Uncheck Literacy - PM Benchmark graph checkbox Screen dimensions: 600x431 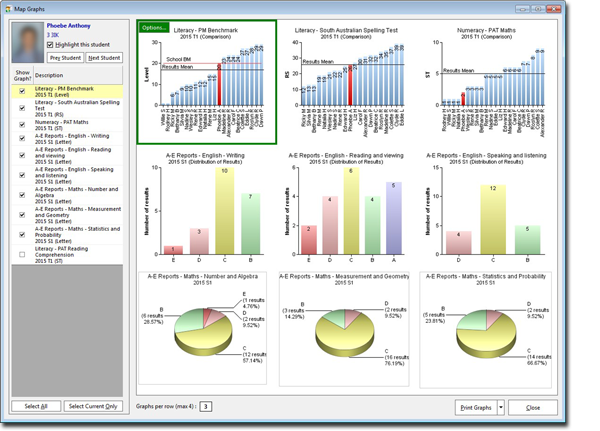pyautogui.click(x=22, y=91)
